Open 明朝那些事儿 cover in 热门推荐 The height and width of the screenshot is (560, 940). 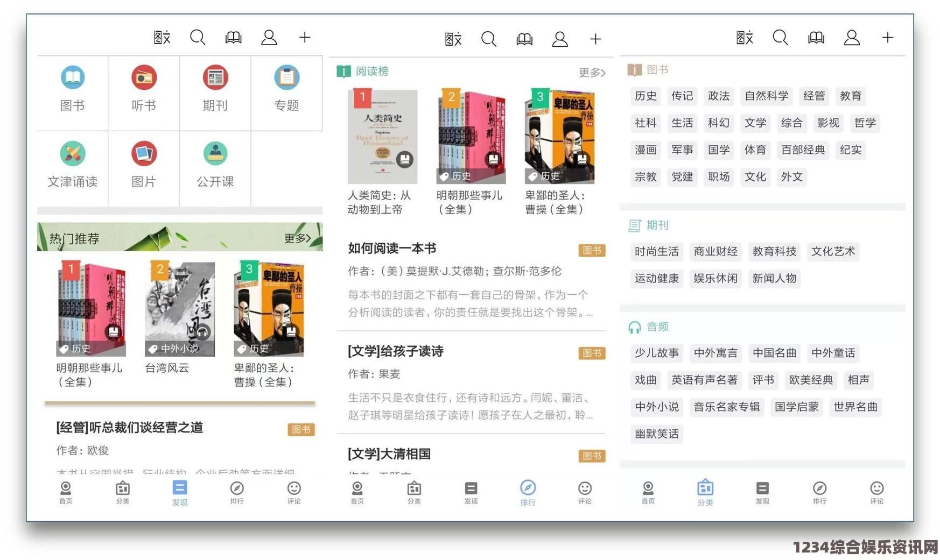91,309
